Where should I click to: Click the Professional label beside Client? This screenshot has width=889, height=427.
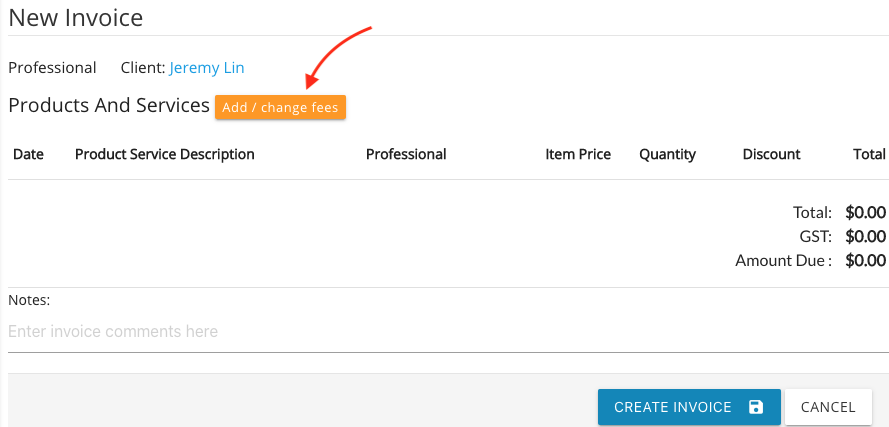click(52, 68)
